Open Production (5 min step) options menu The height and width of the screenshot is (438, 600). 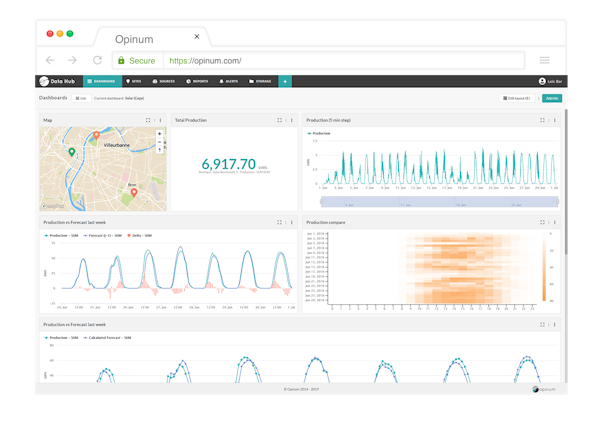point(554,120)
